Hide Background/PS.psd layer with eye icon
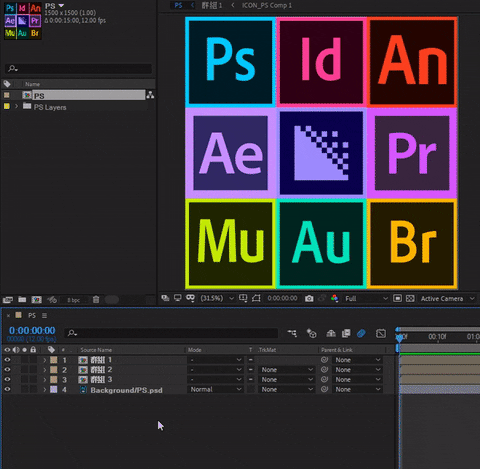 click(x=7, y=389)
